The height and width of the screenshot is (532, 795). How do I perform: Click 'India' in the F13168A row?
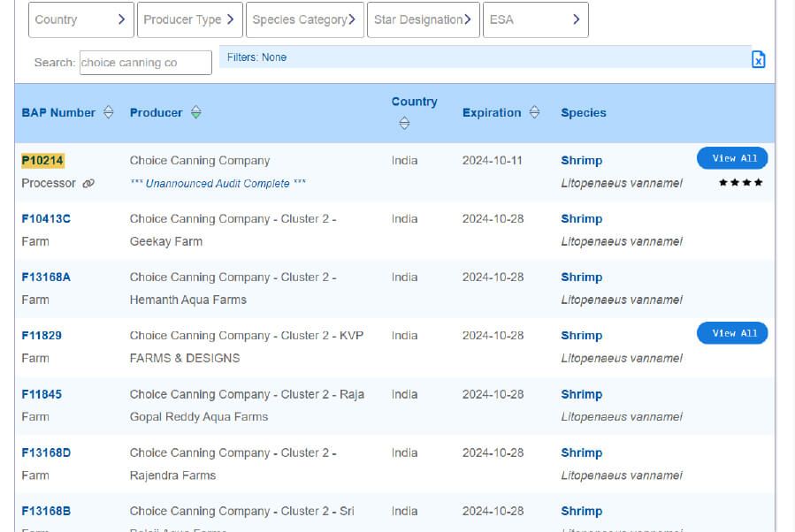(x=405, y=277)
